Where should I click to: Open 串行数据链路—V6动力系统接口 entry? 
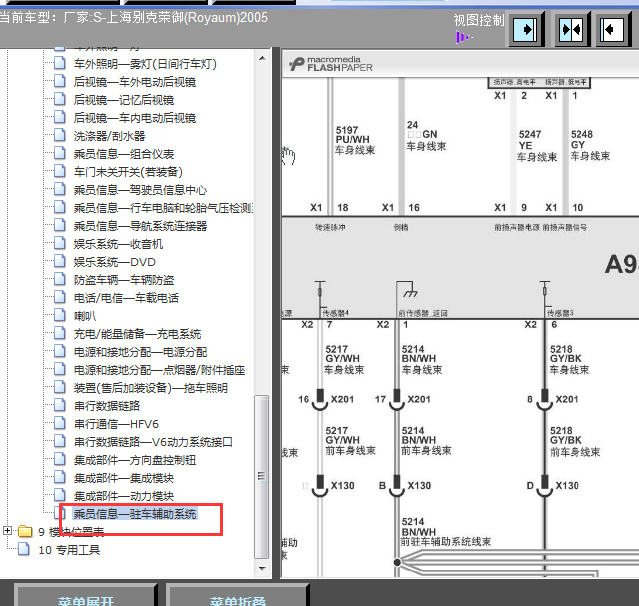tap(153, 442)
